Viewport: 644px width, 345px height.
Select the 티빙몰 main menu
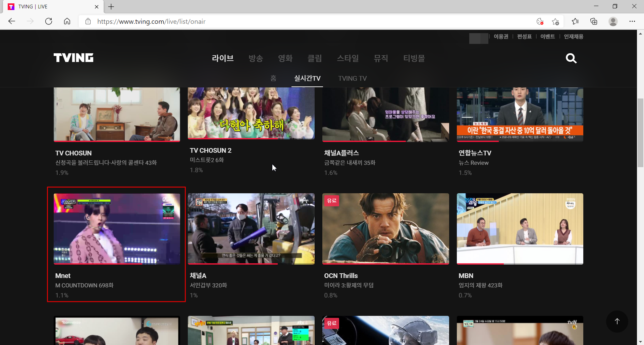coord(414,58)
